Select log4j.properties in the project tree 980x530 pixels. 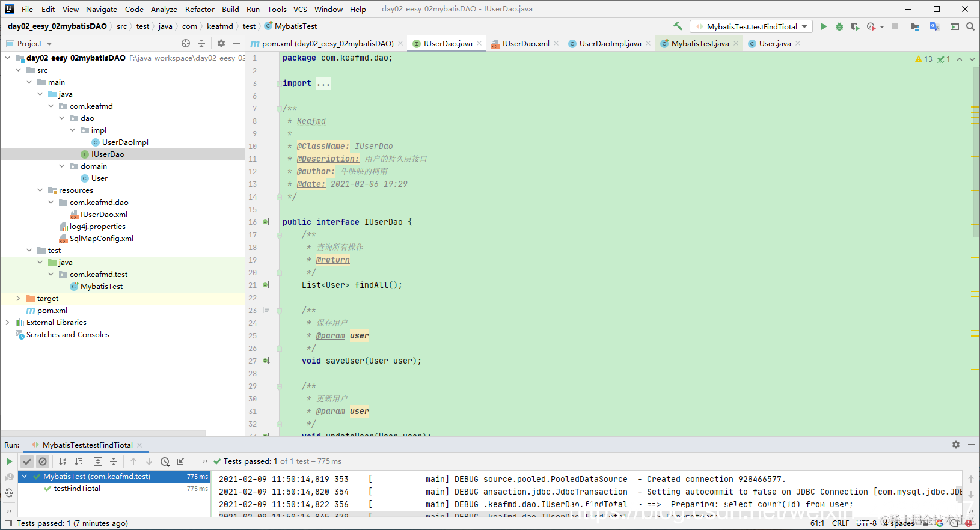pyautogui.click(x=97, y=227)
